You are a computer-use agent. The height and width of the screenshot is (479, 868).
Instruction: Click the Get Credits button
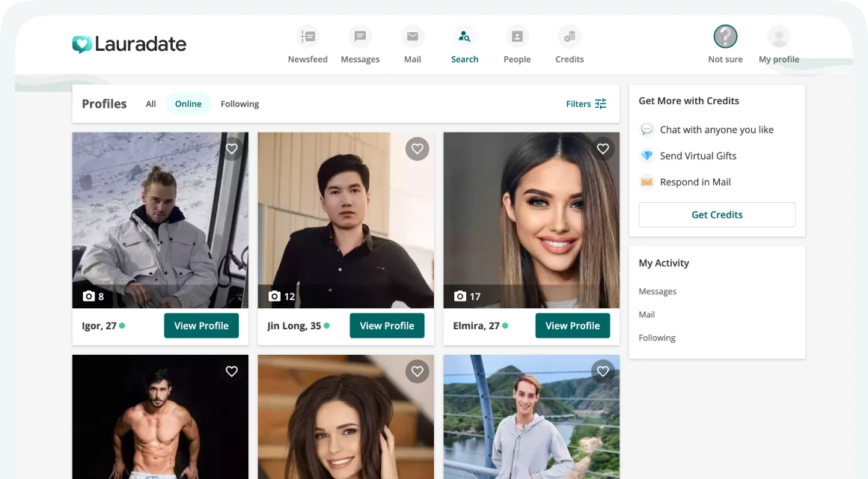point(717,215)
